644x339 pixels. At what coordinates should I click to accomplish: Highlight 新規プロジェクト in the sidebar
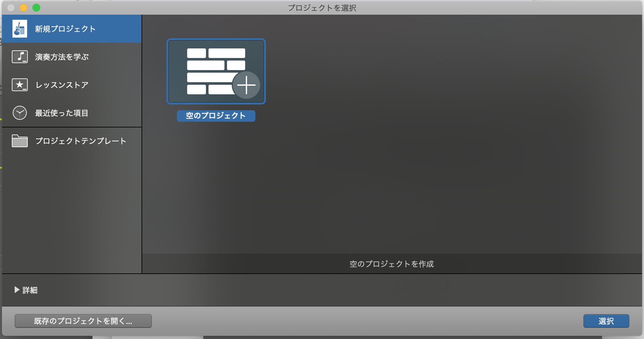tap(65, 29)
